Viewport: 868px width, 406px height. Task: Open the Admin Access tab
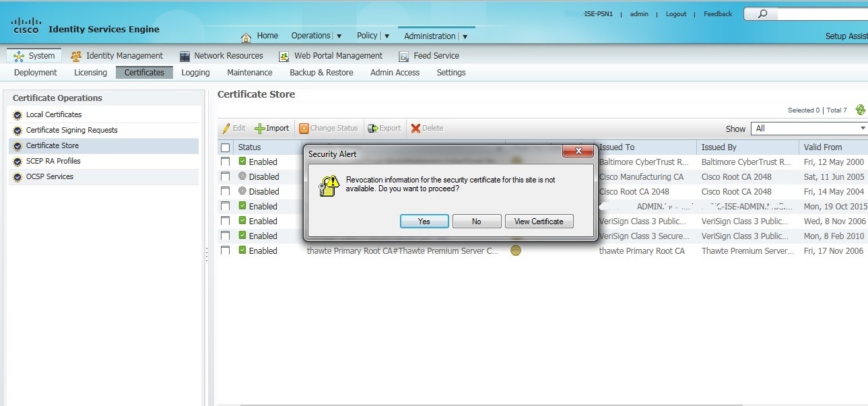[395, 73]
